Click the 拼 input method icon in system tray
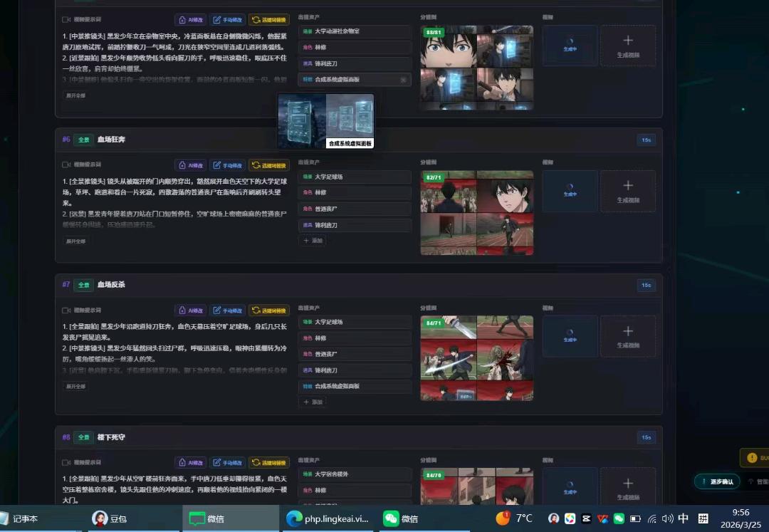Viewport: 769px width, 532px height. tap(704, 518)
